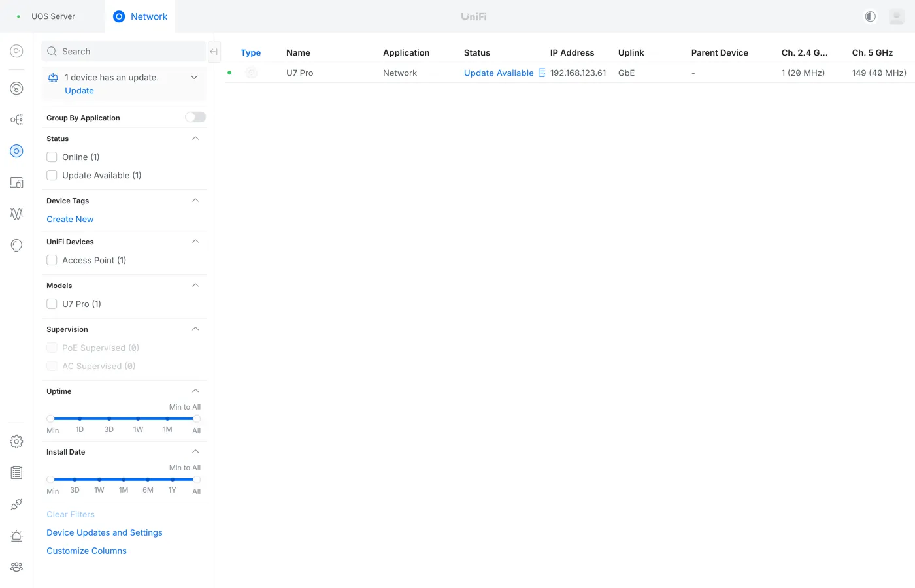The image size is (915, 588).
Task: Switch to the UOS Server tab
Action: click(x=52, y=16)
